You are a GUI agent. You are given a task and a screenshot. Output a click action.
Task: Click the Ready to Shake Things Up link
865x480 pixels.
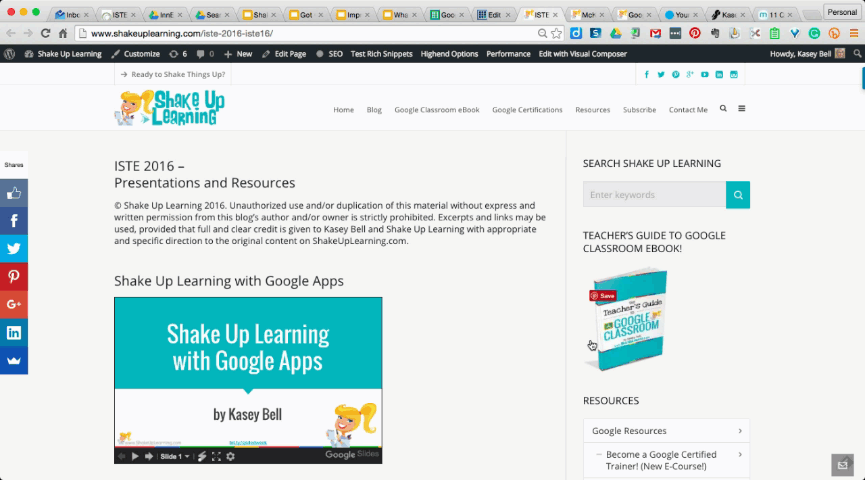(173, 74)
